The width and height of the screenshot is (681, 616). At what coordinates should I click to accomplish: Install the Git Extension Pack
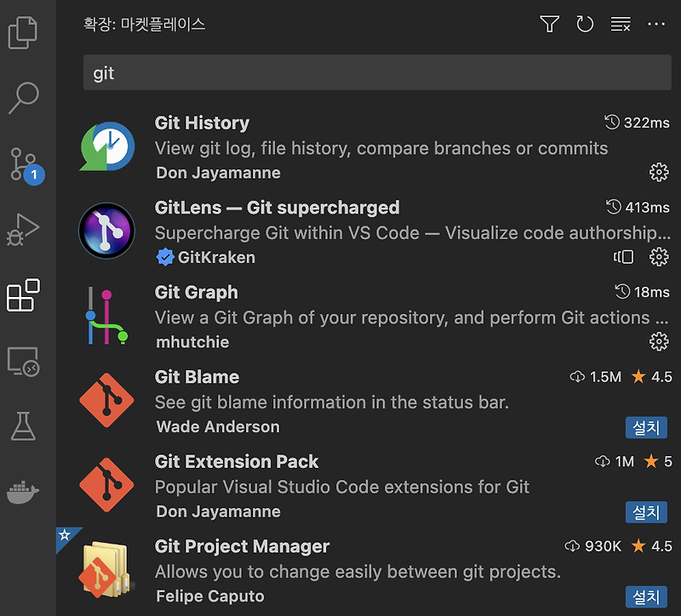point(646,512)
